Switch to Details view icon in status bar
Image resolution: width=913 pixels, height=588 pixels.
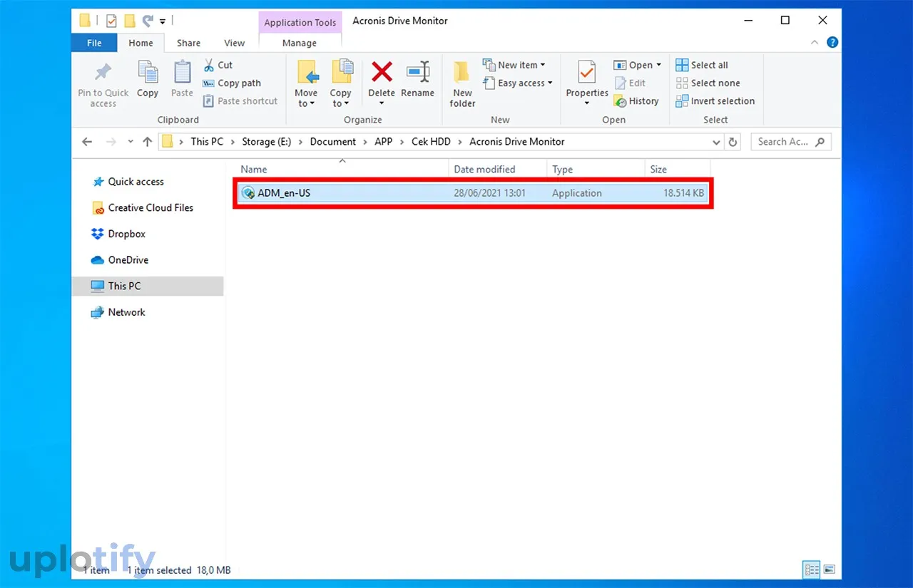point(811,569)
